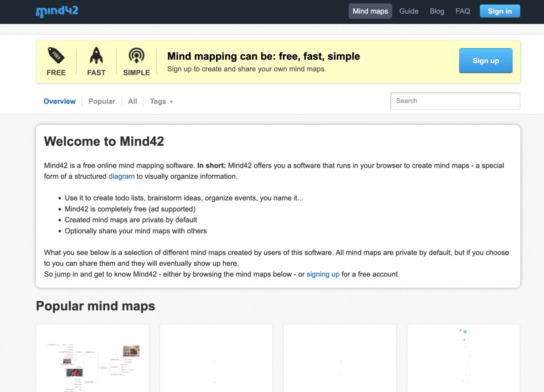Follow the signing up link
This screenshot has width=544, height=392.
point(323,274)
